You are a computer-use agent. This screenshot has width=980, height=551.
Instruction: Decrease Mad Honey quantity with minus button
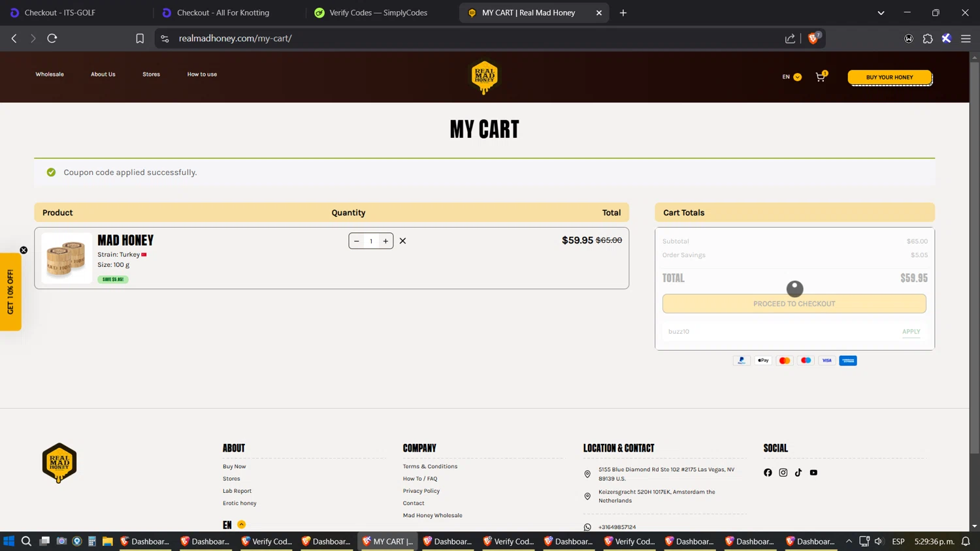tap(357, 241)
